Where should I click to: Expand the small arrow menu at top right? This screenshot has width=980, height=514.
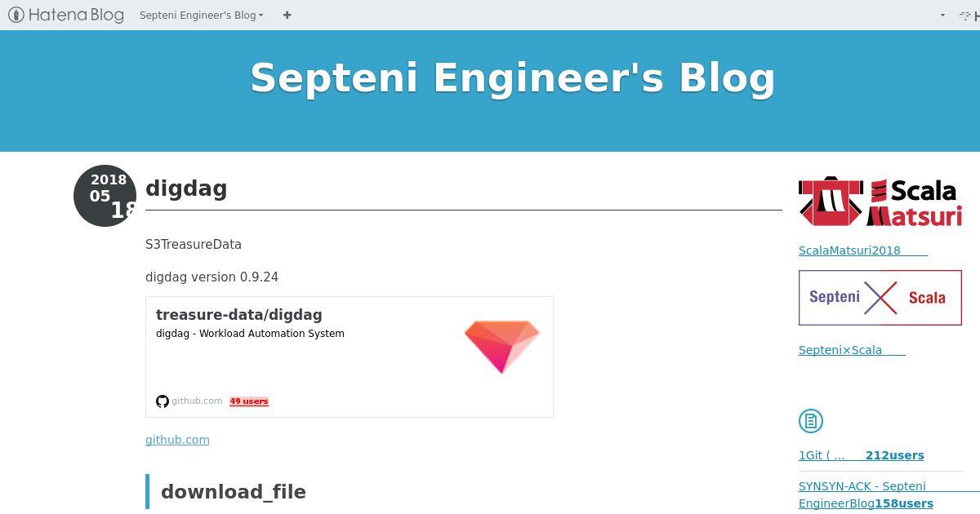(x=942, y=15)
